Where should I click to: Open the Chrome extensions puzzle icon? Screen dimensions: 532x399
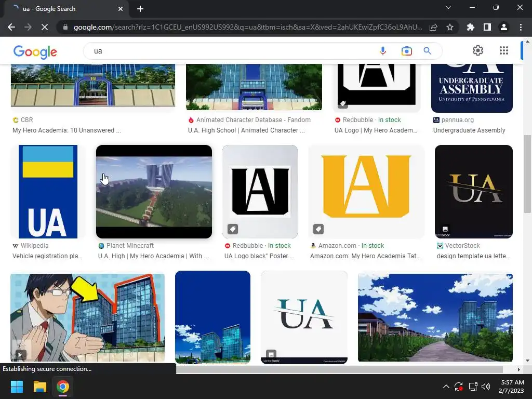tap(471, 27)
